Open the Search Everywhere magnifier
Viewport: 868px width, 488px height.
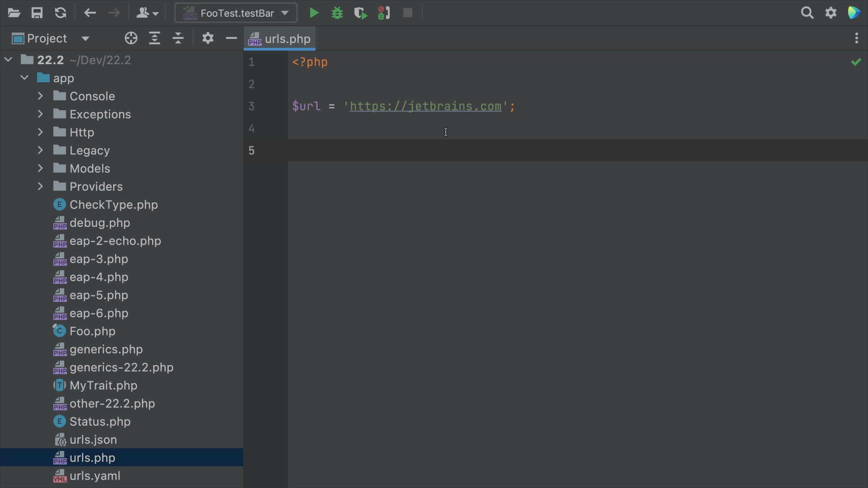tap(807, 13)
